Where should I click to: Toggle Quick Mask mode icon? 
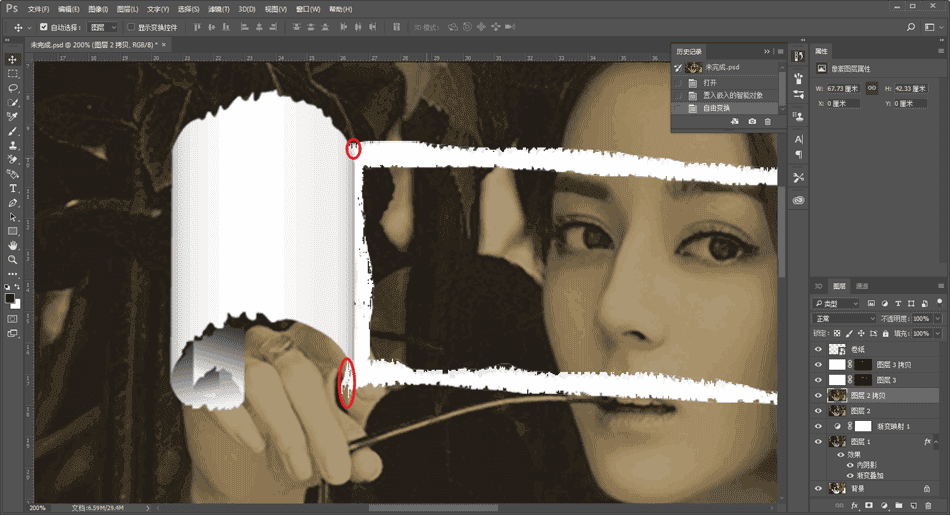(13, 319)
